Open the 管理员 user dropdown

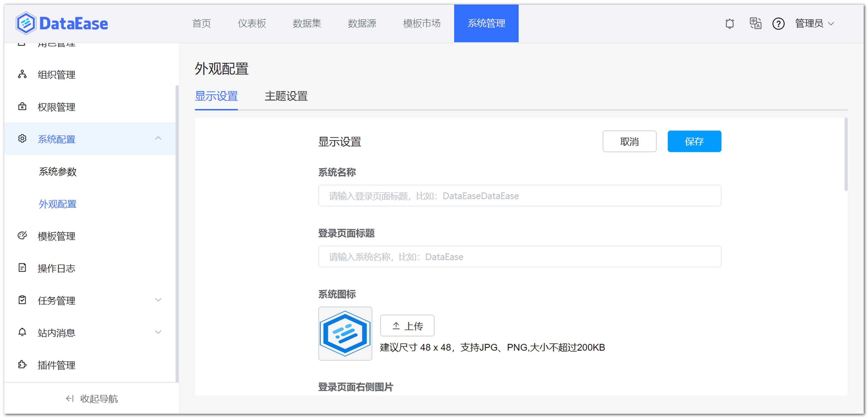click(815, 23)
